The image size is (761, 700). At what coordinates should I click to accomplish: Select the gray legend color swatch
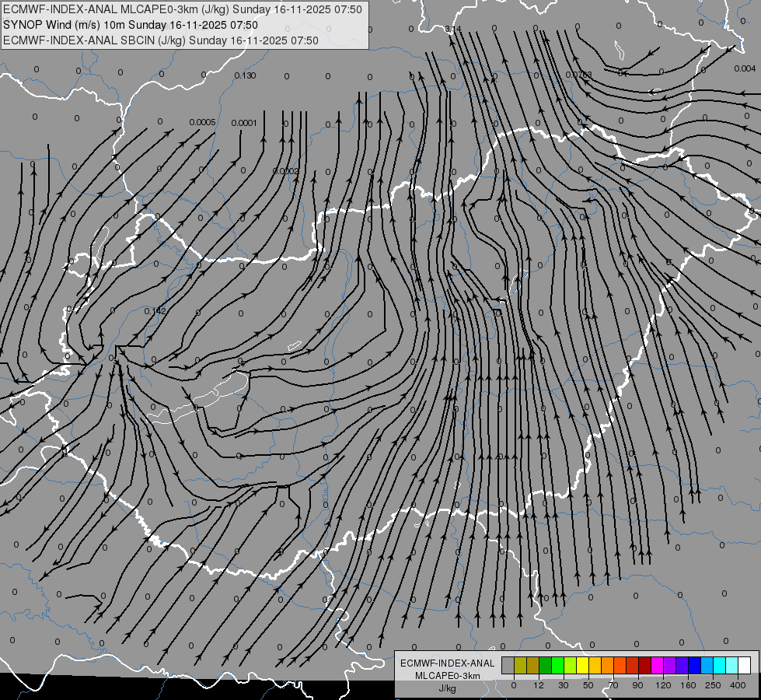tap(508, 665)
